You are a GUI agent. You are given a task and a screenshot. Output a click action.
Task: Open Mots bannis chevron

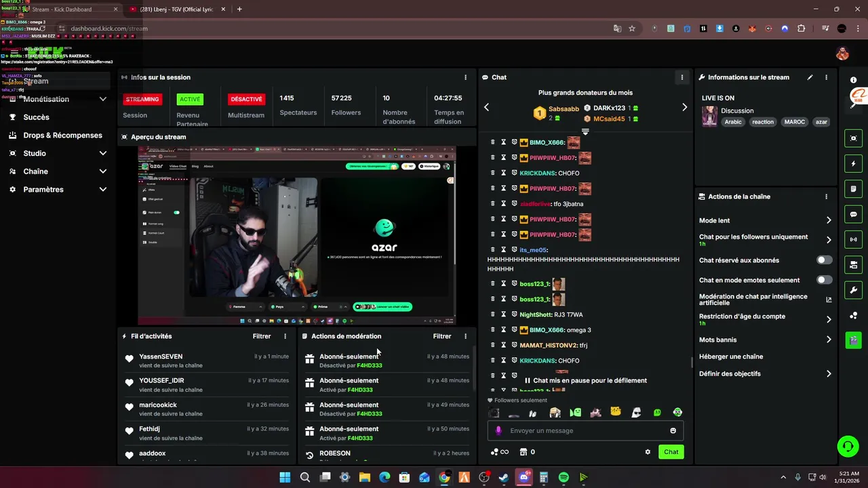click(x=828, y=340)
